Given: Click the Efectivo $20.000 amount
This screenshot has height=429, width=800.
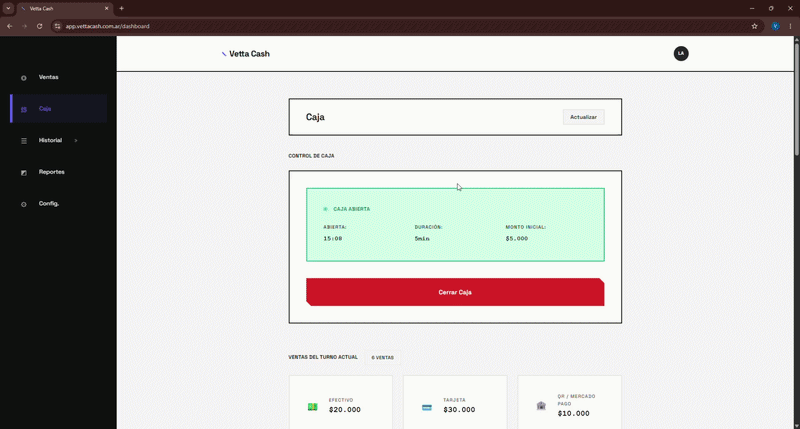Looking at the screenshot, I should click(x=345, y=410).
